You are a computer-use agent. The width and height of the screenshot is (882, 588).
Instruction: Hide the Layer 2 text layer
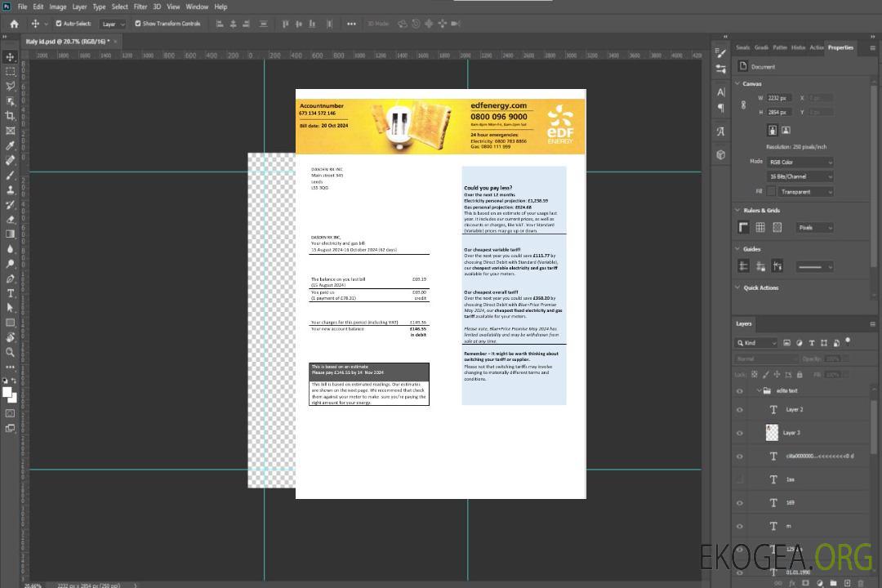[x=740, y=410]
